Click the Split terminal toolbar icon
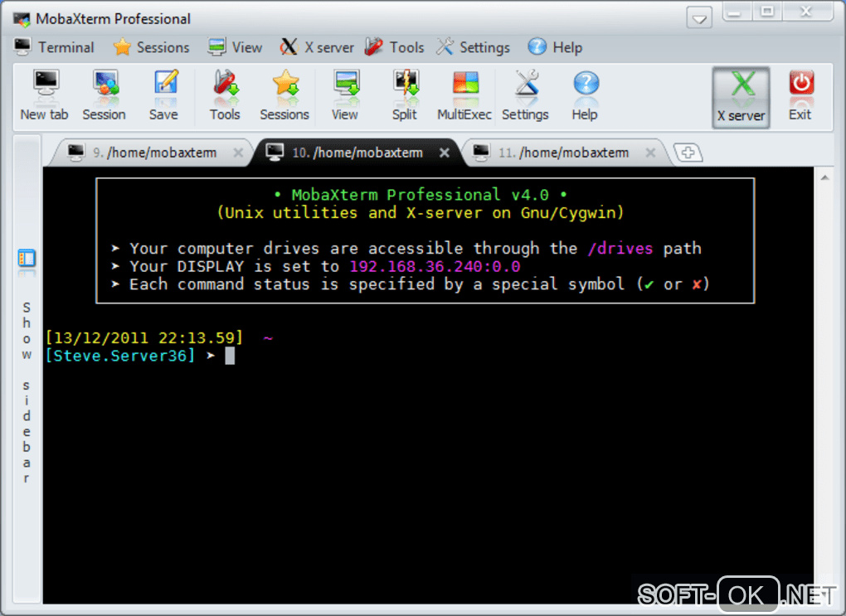846x616 pixels. pos(405,95)
